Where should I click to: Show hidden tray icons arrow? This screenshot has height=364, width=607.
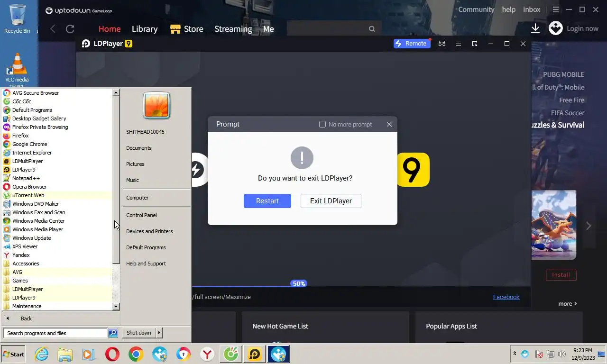pyautogui.click(x=515, y=354)
